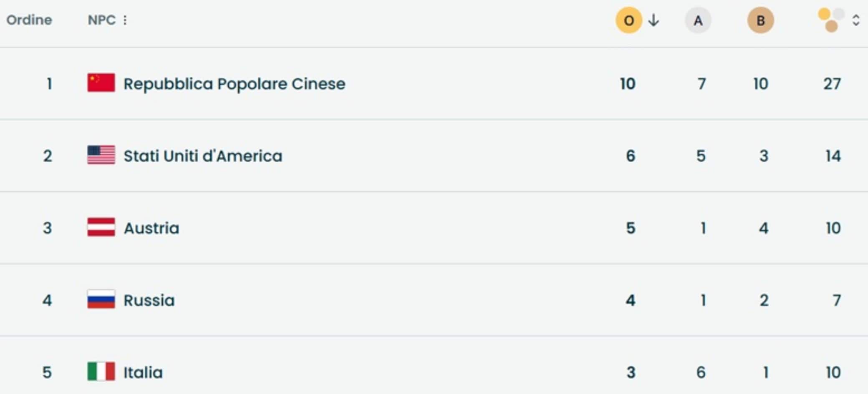
Task: Click the Russia flag icon
Action: [101, 299]
